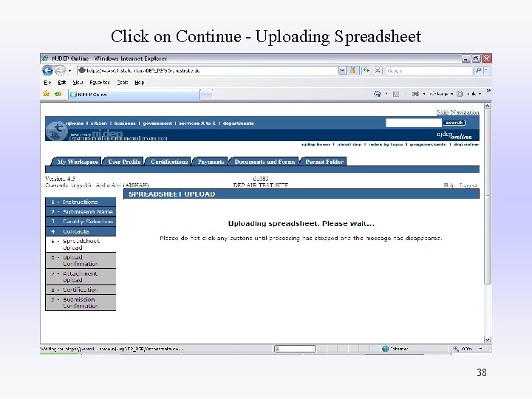This screenshot has width=532, height=399.
Task: Switch to the My Workspace tab
Action: click(77, 162)
